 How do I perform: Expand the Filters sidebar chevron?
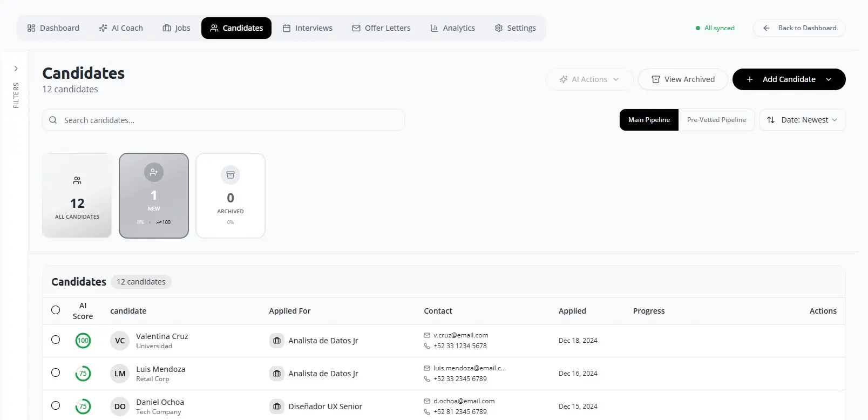click(x=16, y=69)
